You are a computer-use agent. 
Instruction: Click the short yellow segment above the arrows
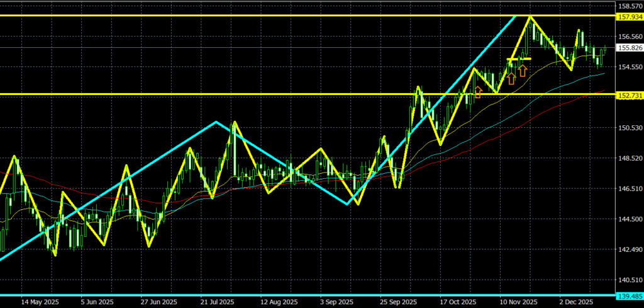tap(519, 59)
